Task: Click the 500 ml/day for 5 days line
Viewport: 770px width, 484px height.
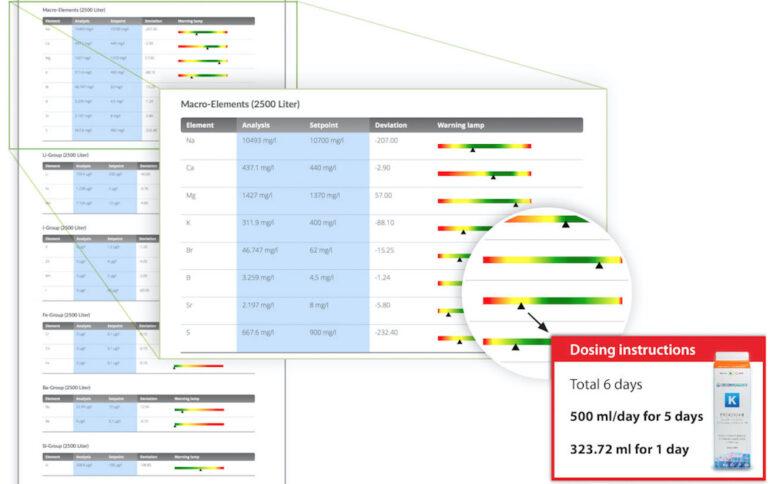Action: pos(636,416)
